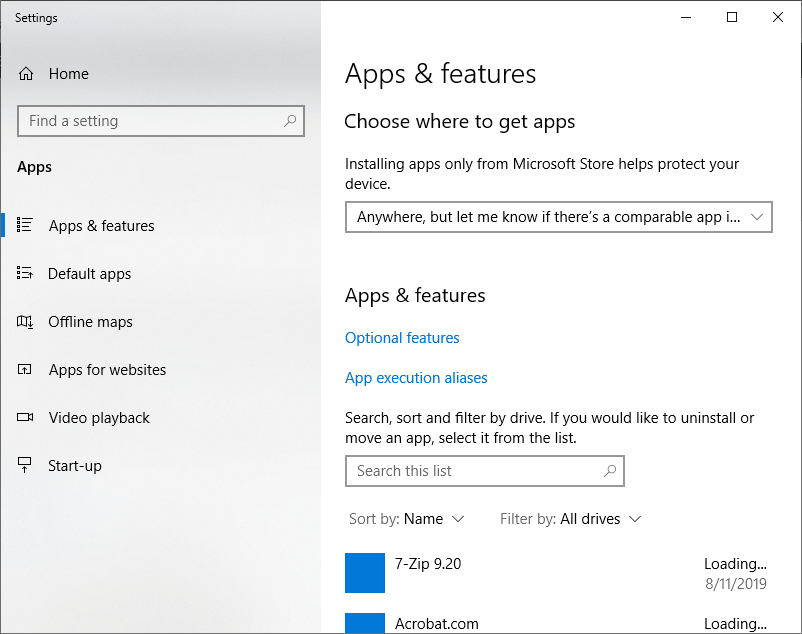
Task: Click the Video playback camera icon
Action: [x=25, y=417]
